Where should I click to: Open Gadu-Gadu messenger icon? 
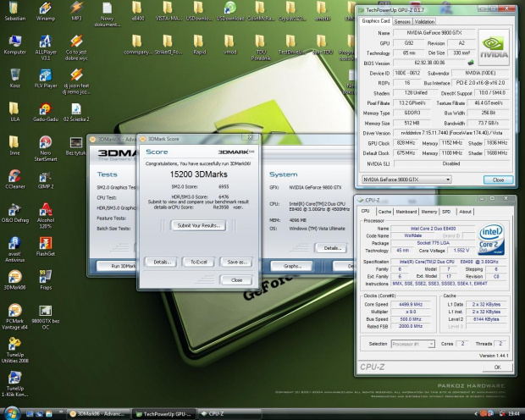(x=46, y=112)
